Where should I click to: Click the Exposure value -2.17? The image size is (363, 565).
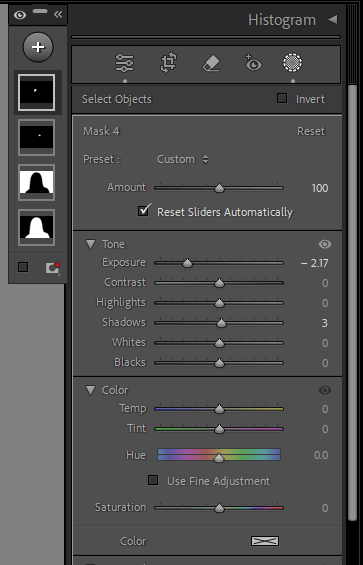[x=314, y=263]
